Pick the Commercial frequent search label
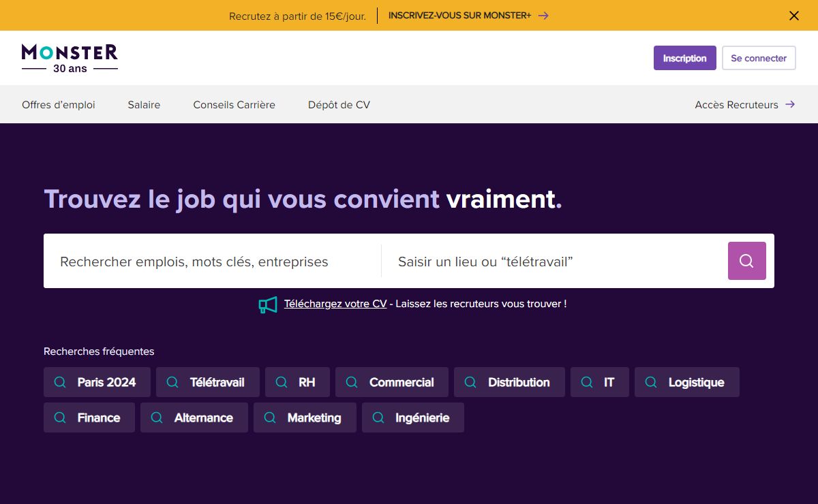 [402, 382]
